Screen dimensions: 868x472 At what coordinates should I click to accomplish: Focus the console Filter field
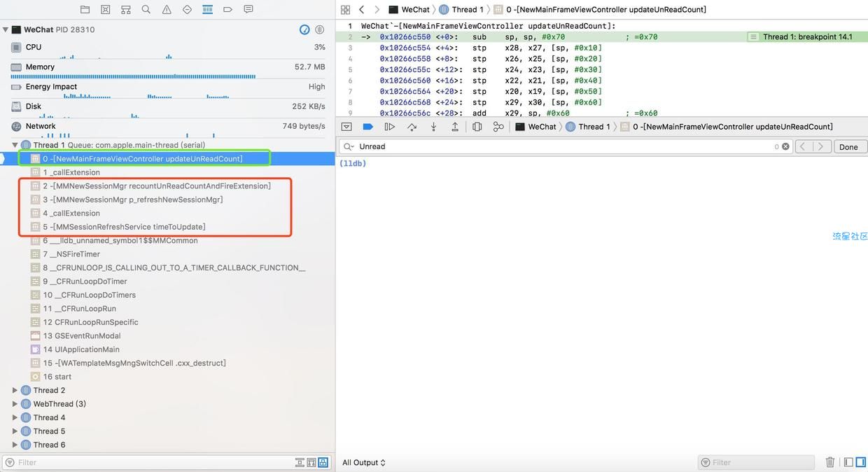[756, 462]
